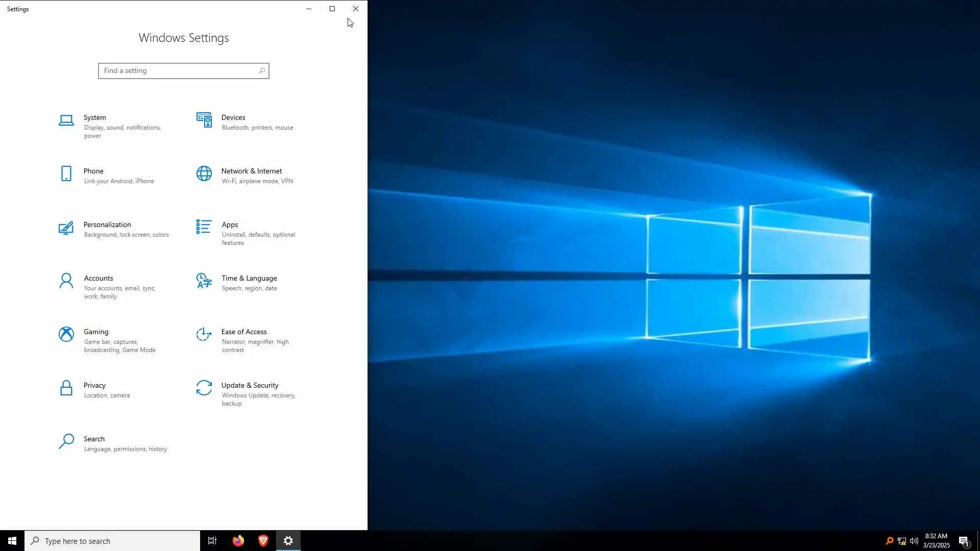Open Network & Internet globe icon

click(x=204, y=174)
